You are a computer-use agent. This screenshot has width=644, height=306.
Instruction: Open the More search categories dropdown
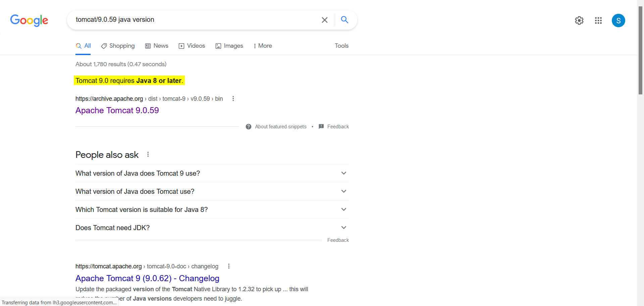pos(262,46)
